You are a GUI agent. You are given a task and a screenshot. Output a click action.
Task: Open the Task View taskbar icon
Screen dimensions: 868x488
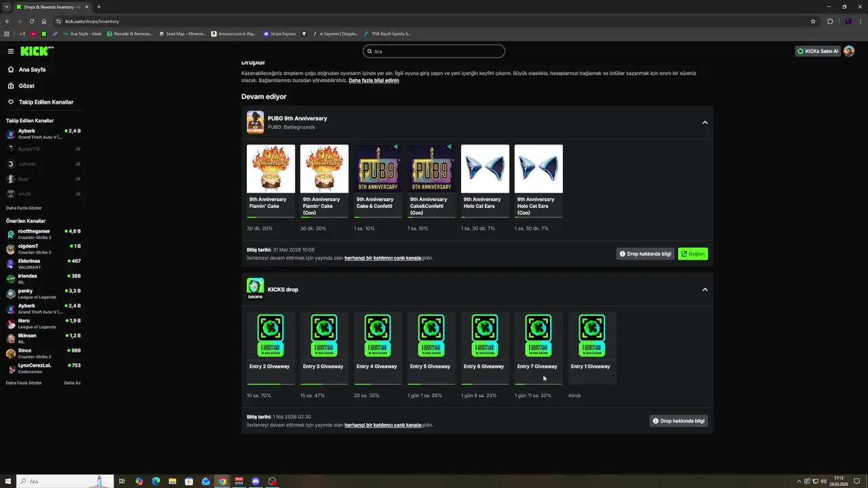pos(122,481)
